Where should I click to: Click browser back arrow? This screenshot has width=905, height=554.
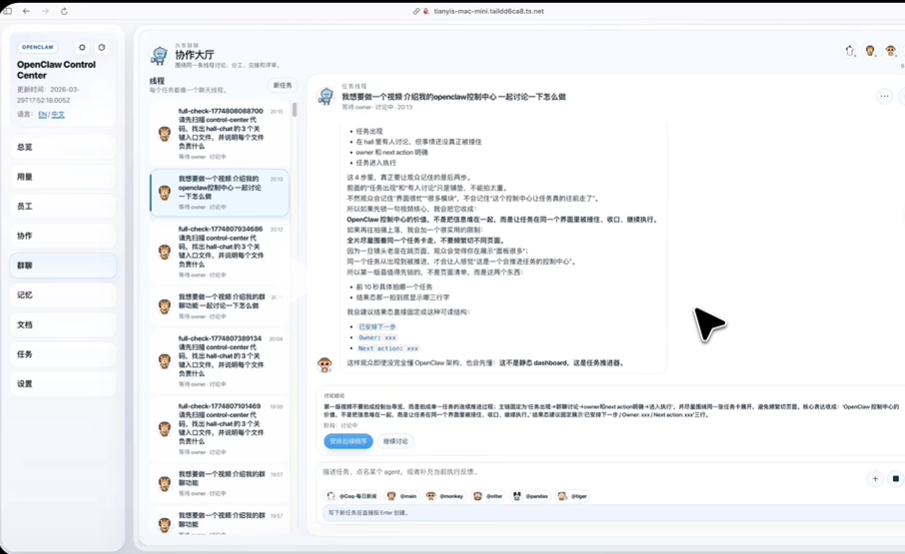[x=26, y=11]
